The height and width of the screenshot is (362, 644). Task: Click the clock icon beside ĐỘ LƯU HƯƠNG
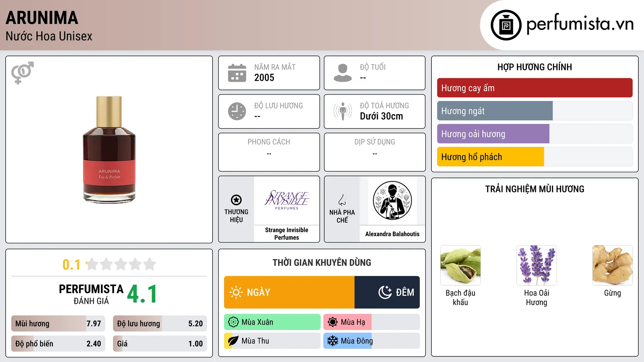point(237,111)
